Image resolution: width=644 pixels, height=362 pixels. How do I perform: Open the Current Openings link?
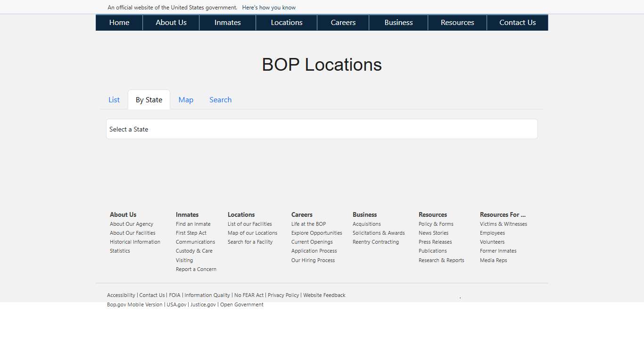click(x=312, y=242)
